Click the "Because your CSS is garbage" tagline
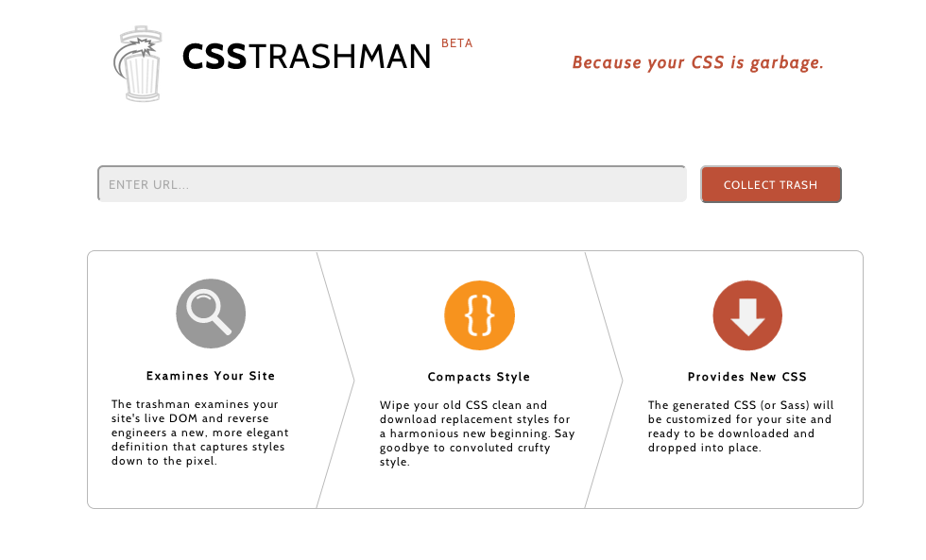The image size is (926, 560). [697, 63]
